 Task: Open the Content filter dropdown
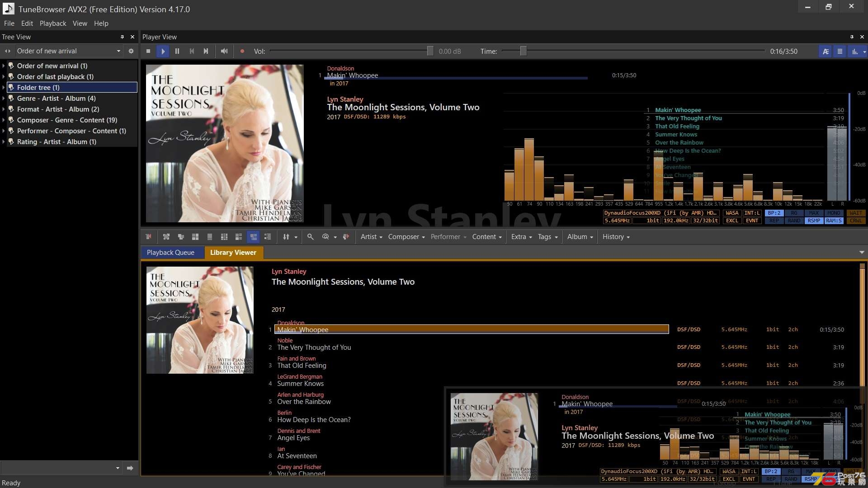click(487, 237)
